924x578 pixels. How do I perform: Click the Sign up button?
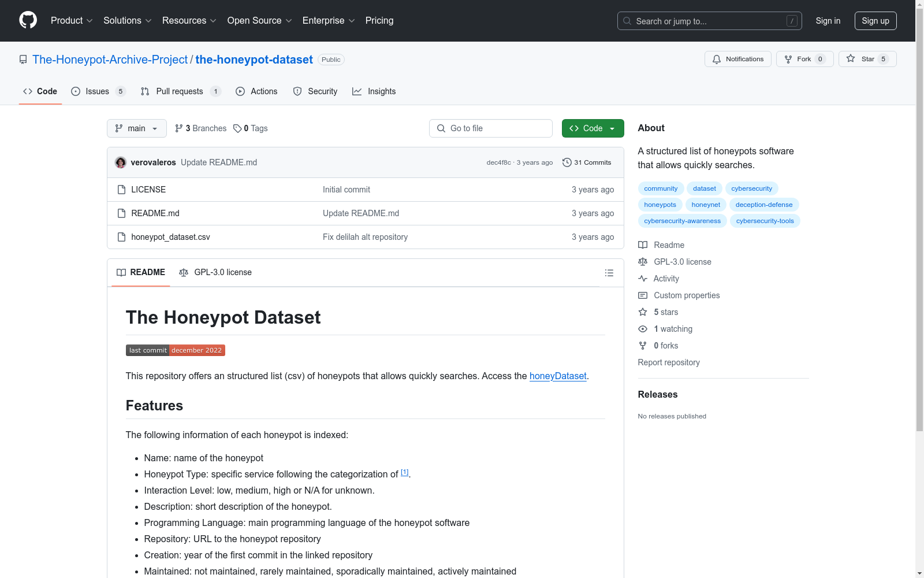(x=875, y=21)
